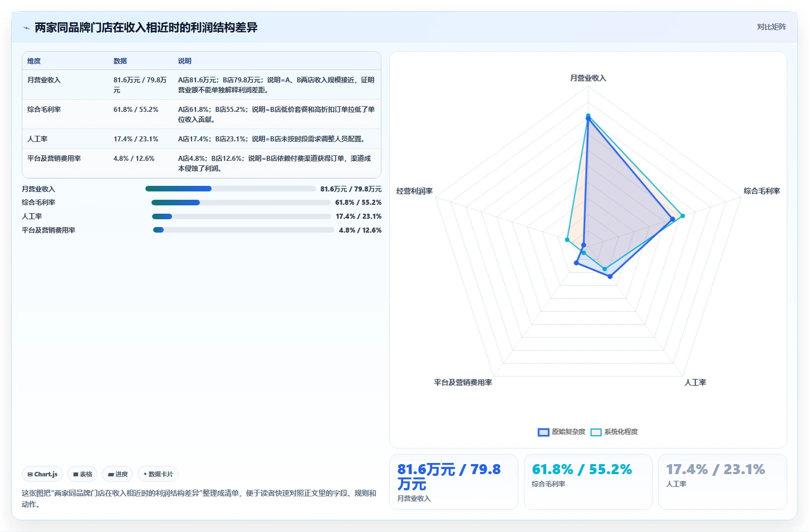Click the dark blue radar point on 综合毛利率 axis
Screen dimensions: 809x532
(x=673, y=219)
